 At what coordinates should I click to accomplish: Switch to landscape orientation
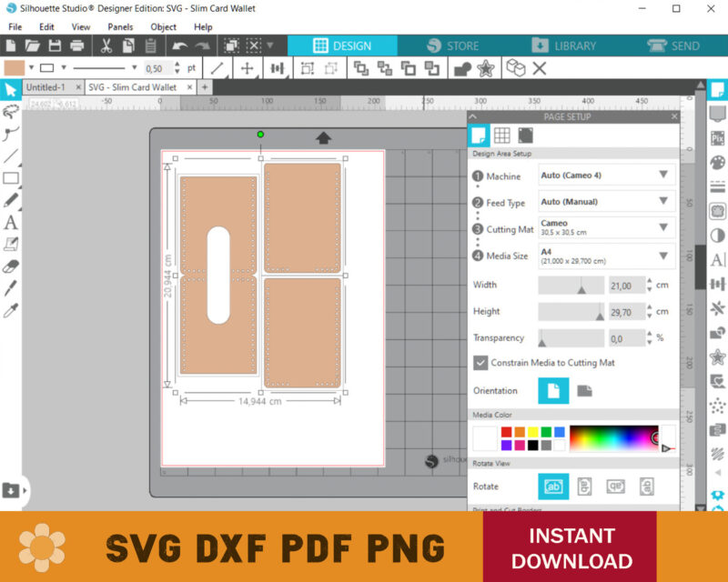[584, 391]
